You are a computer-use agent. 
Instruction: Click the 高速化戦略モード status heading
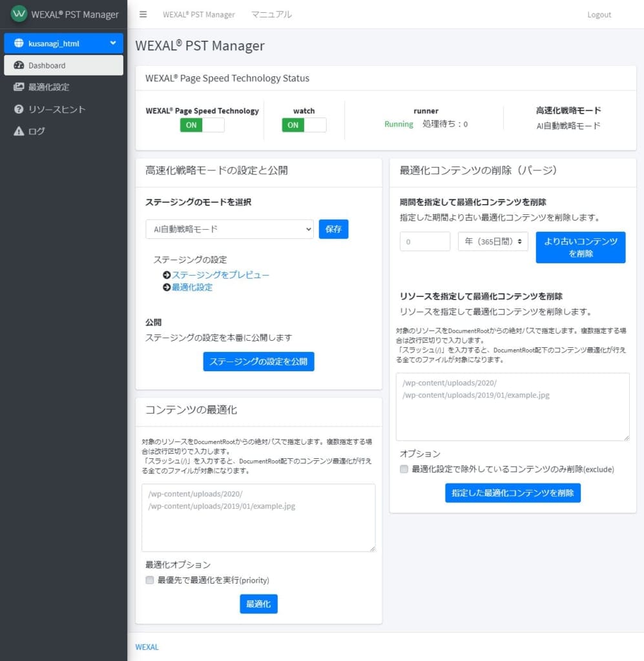pyautogui.click(x=568, y=110)
